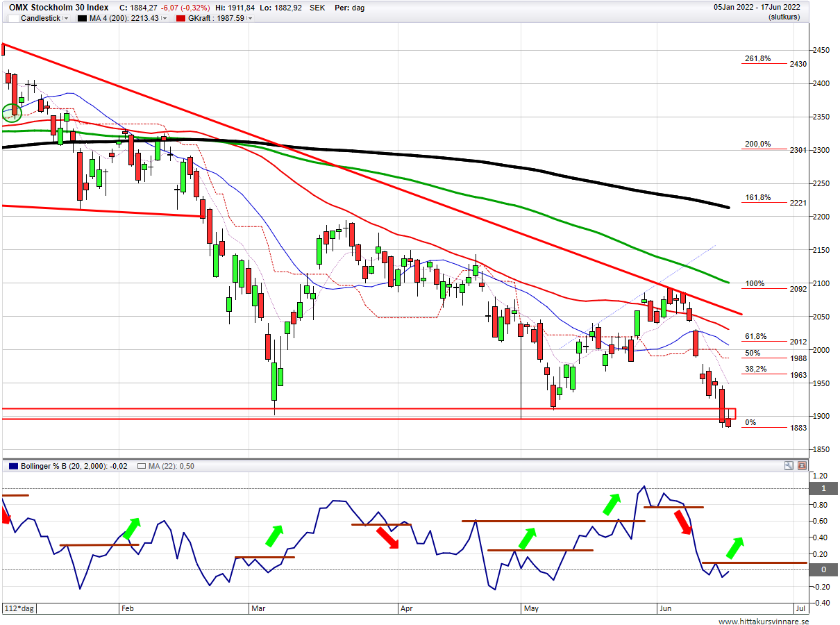Click the 1988 price value
840x625 pixels.
point(798,359)
